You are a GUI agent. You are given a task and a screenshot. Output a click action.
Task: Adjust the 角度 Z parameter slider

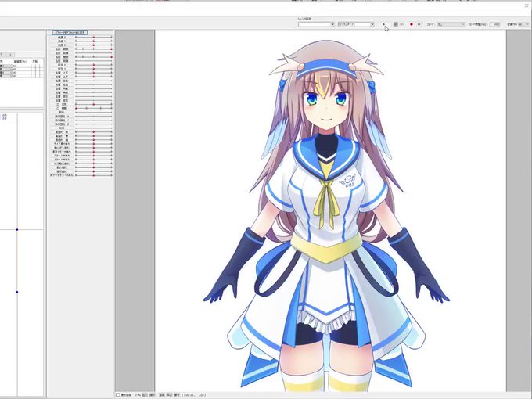pos(94,45)
